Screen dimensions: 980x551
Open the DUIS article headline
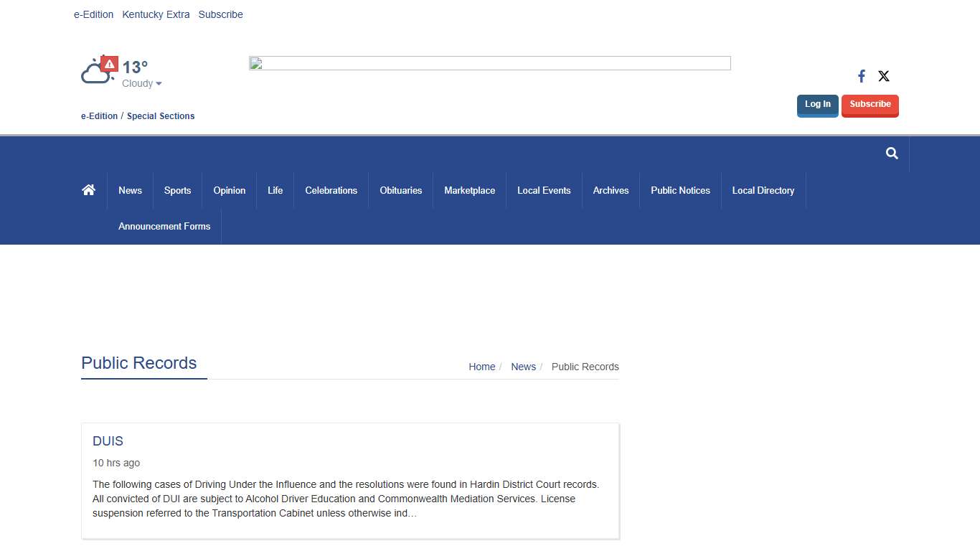(x=108, y=441)
